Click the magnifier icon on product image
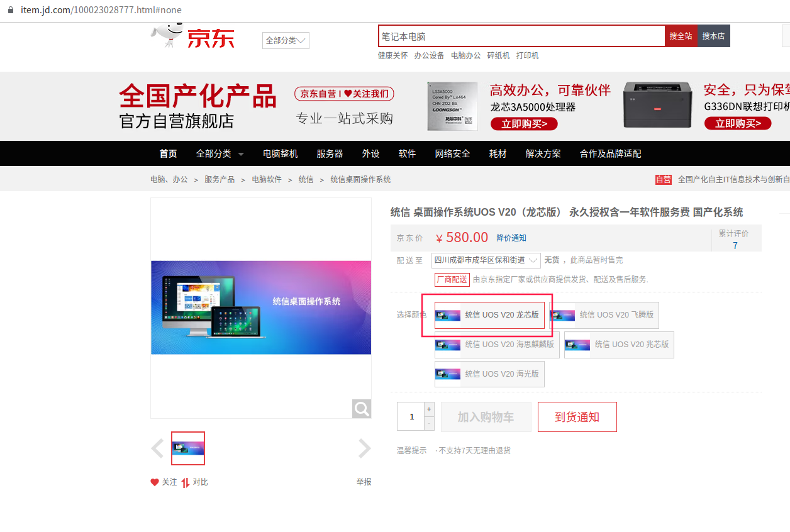Screen dimensions: 790x532 click(x=362, y=409)
